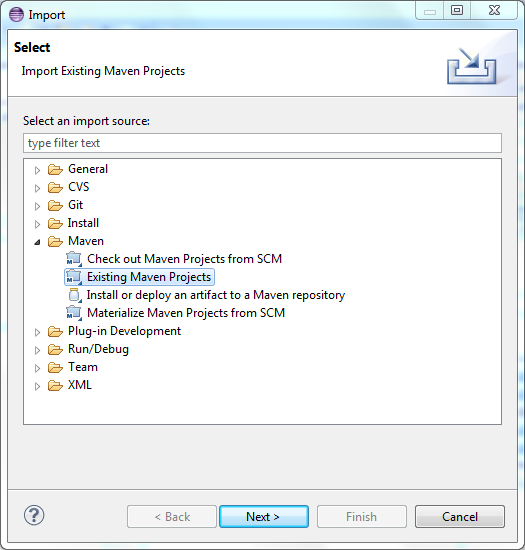The height and width of the screenshot is (550, 525).
Task: Expand the XML category arrow
Action: click(37, 386)
